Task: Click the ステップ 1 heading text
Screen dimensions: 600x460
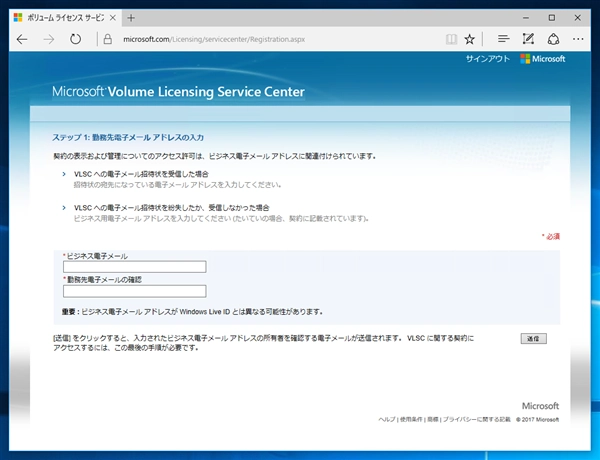Action: click(x=128, y=137)
